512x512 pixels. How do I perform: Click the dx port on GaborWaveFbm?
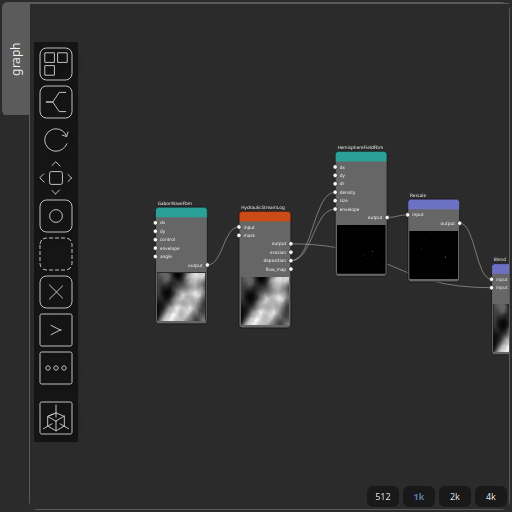pos(155,223)
